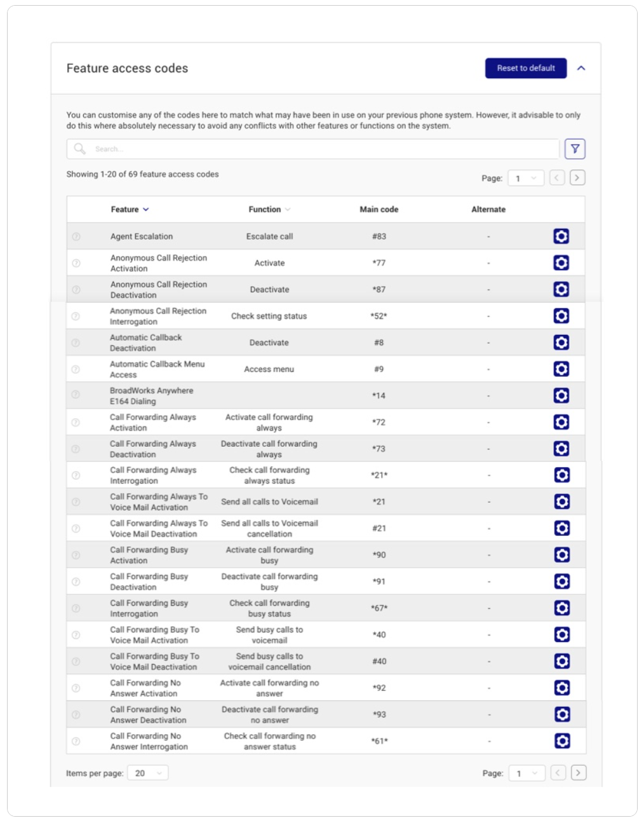
Task: Collapse the Feature access codes panel
Action: 581,68
